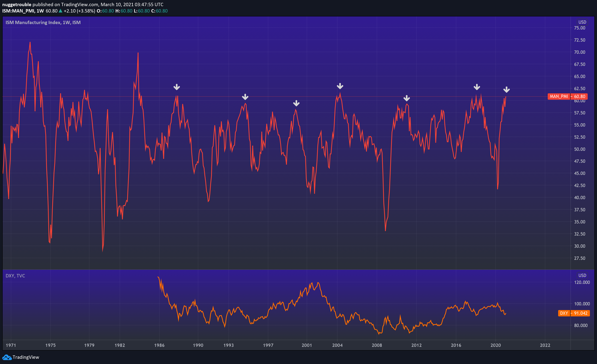597x364 pixels.
Task: Click the 1990 label on the time axis
Action: pos(198,345)
